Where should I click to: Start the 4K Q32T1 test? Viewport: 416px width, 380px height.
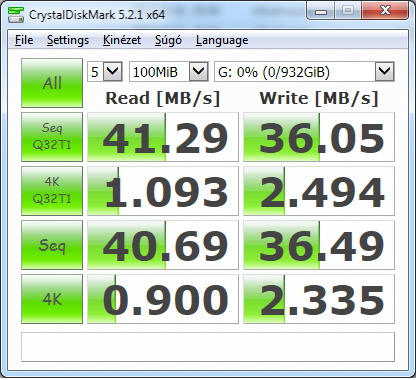[x=52, y=191]
